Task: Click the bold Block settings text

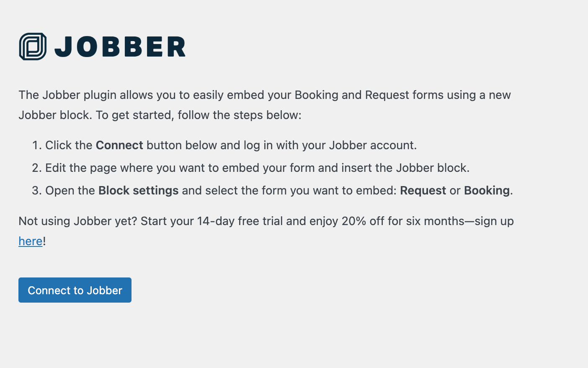Action: coord(139,190)
